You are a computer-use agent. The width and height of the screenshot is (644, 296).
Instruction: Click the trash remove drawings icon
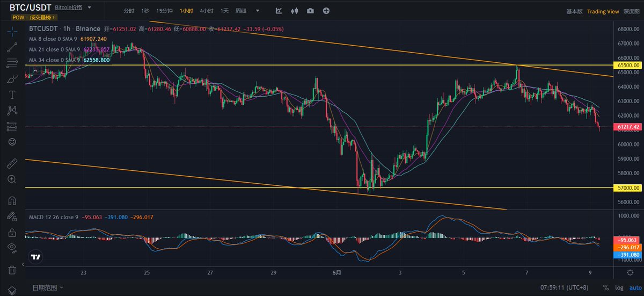(12, 269)
